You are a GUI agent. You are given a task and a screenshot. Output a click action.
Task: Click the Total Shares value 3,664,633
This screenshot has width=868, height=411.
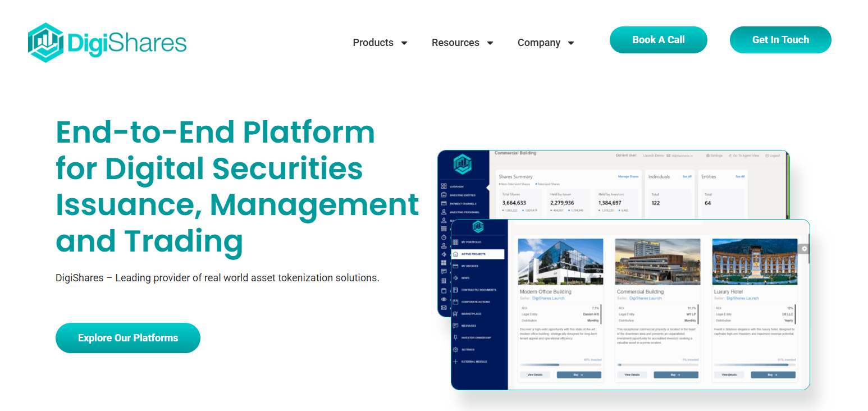pyautogui.click(x=514, y=203)
